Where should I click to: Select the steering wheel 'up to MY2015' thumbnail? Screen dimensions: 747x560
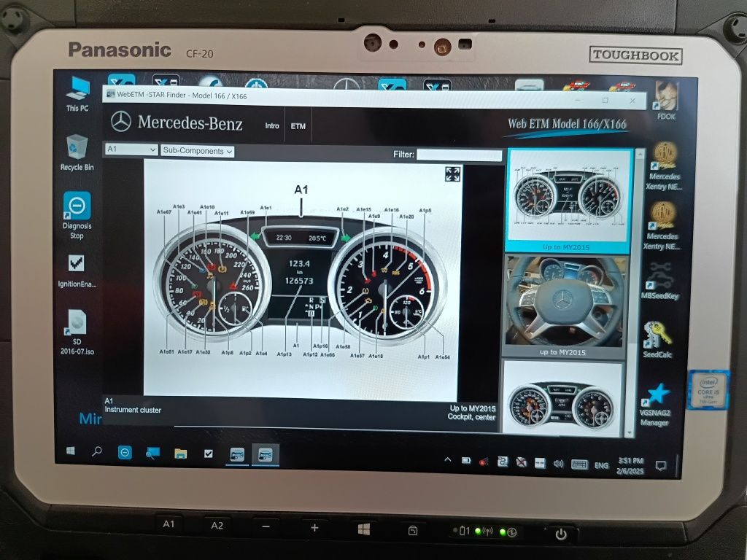[564, 306]
